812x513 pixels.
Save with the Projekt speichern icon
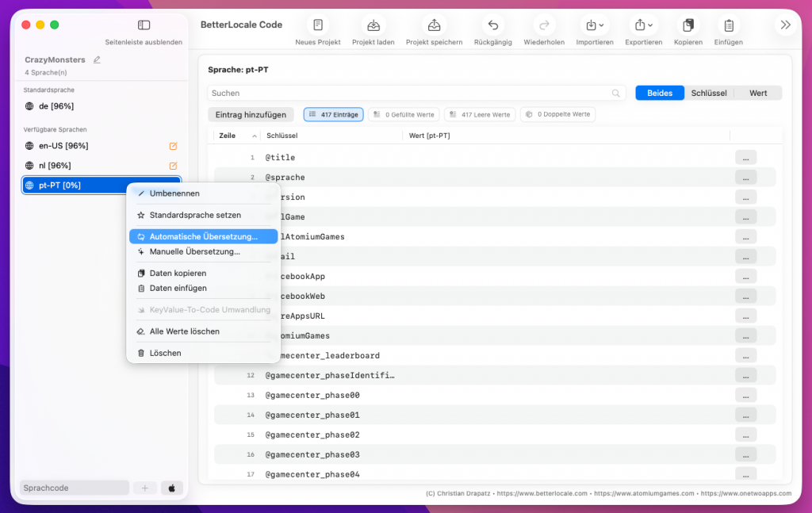pos(434,25)
